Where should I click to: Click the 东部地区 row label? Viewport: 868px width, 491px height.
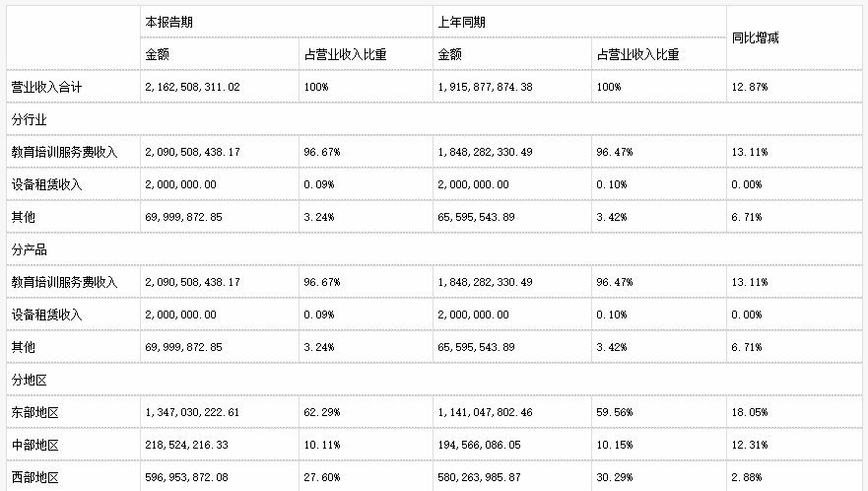(x=34, y=412)
